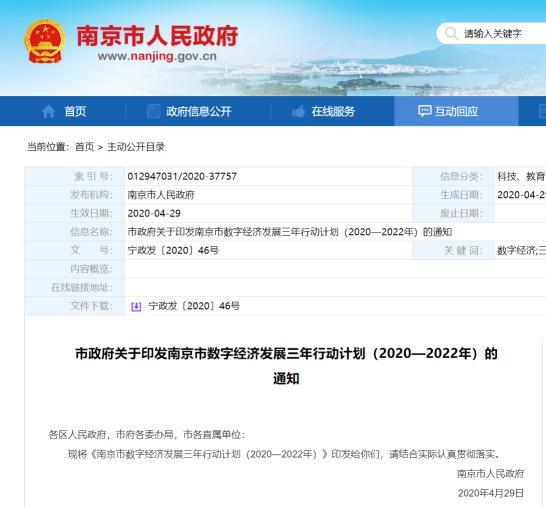Click the chat bubble icon beside 互动回应
Screen dimensions: 546x507
click(424, 111)
